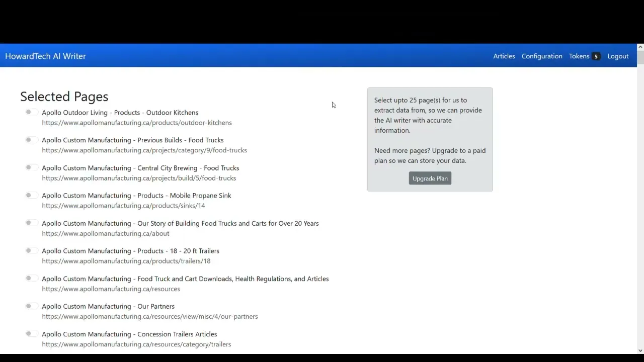Open the Tokens menu item

pos(584,56)
